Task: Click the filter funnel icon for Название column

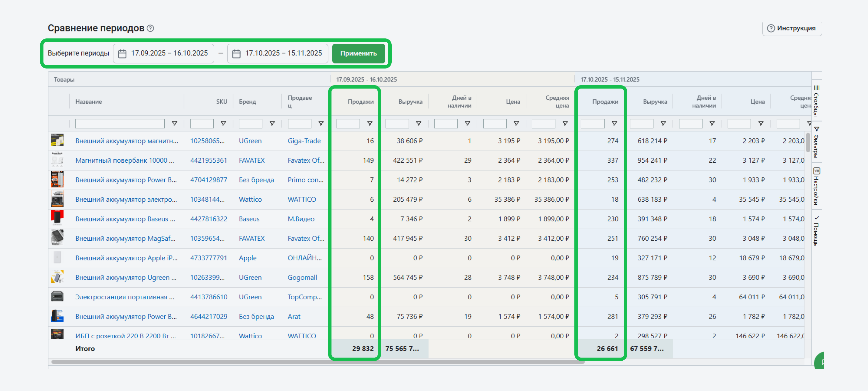Action: pyautogui.click(x=174, y=124)
